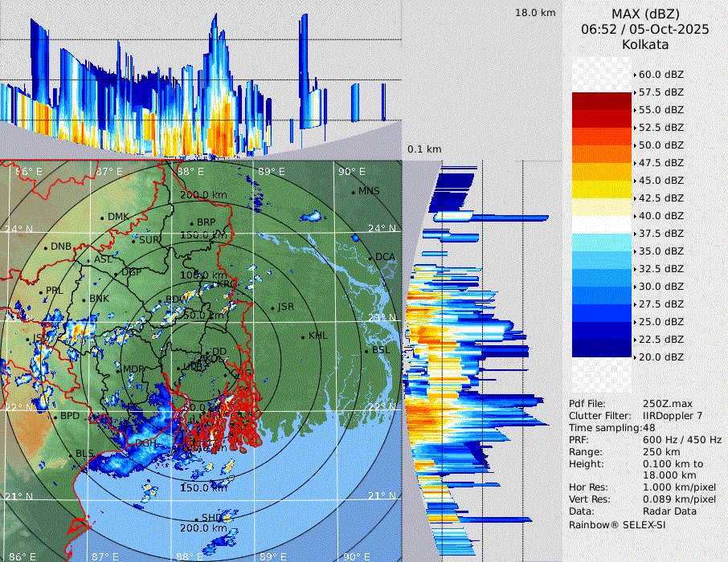The image size is (728, 562).
Task: Click the IIRDoppler 7 clutter filter value
Action: click(x=673, y=416)
